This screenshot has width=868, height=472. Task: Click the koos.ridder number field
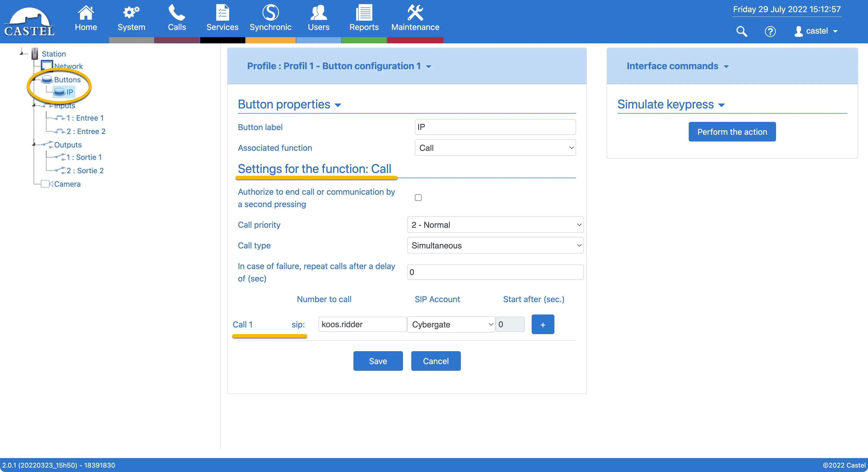[x=362, y=325]
